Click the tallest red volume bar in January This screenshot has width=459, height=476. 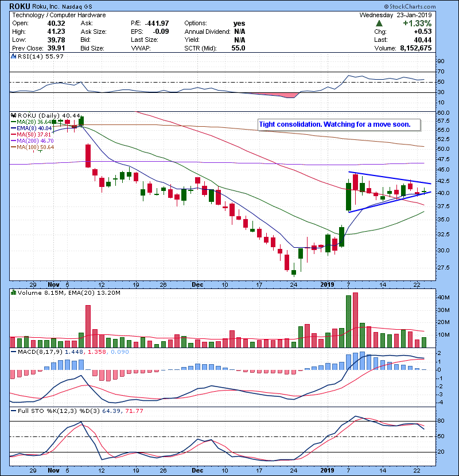pos(355,320)
